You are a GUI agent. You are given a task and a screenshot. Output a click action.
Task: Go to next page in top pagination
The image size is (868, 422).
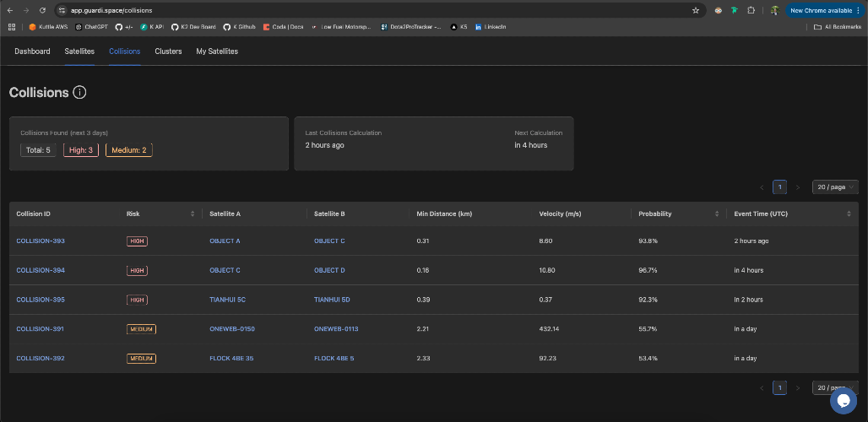point(798,187)
